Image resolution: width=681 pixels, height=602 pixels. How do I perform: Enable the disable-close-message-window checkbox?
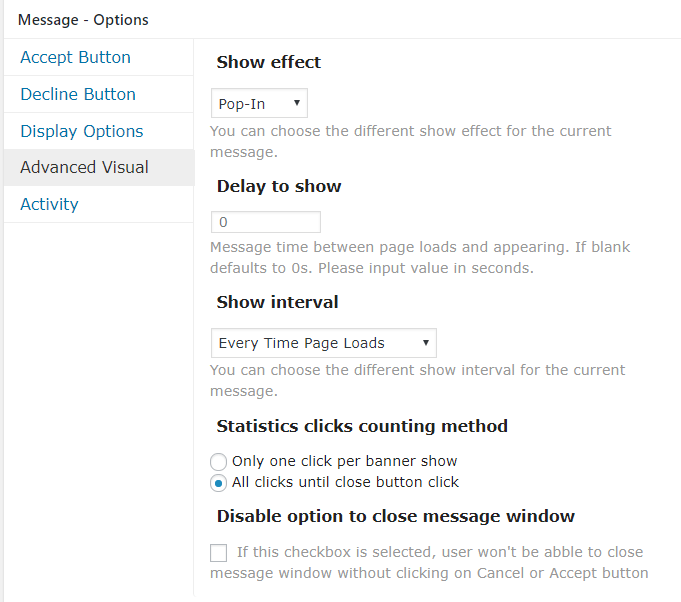click(219, 553)
